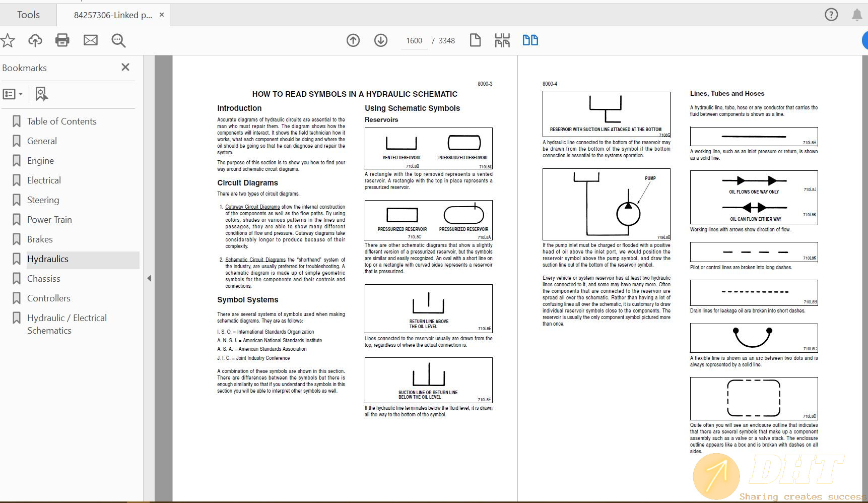This screenshot has height=503, width=868.
Task: Open the General bookmark
Action: 42,141
